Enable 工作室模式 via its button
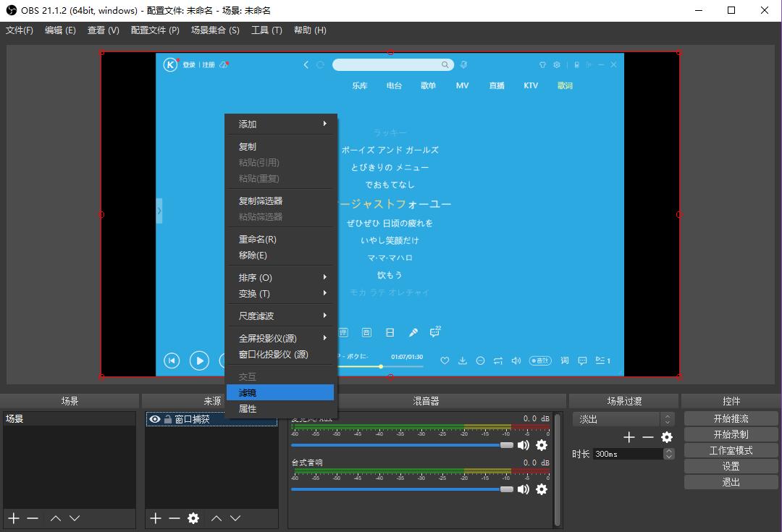The image size is (782, 532). point(731,449)
